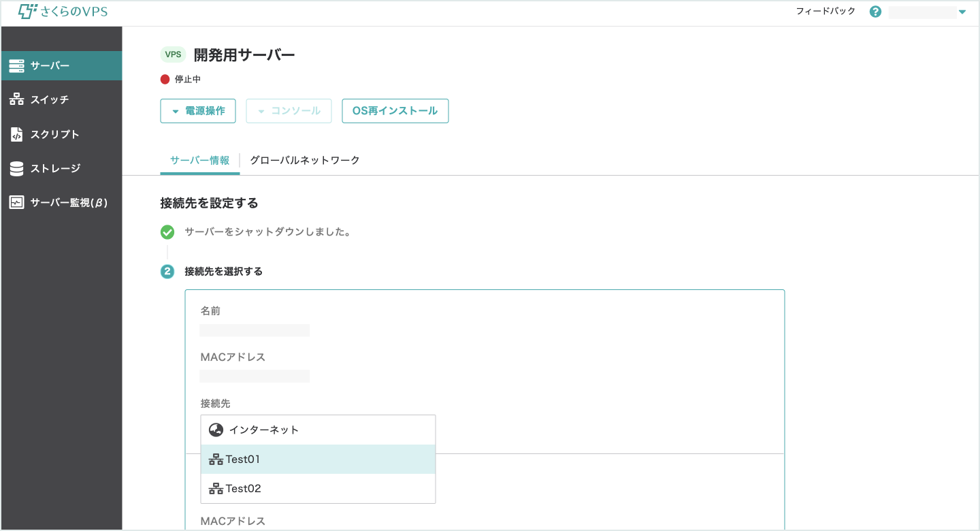Click the globe icon next to インターネット

click(x=215, y=429)
